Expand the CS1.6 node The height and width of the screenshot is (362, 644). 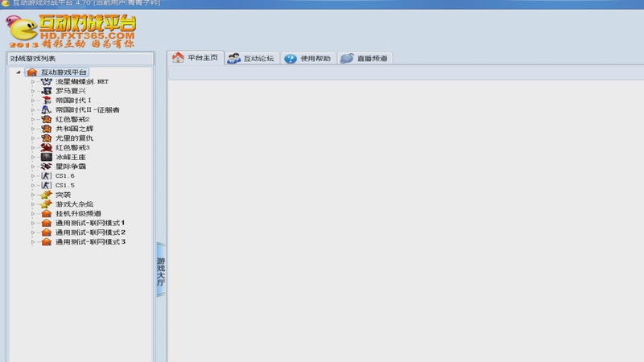click(33, 176)
